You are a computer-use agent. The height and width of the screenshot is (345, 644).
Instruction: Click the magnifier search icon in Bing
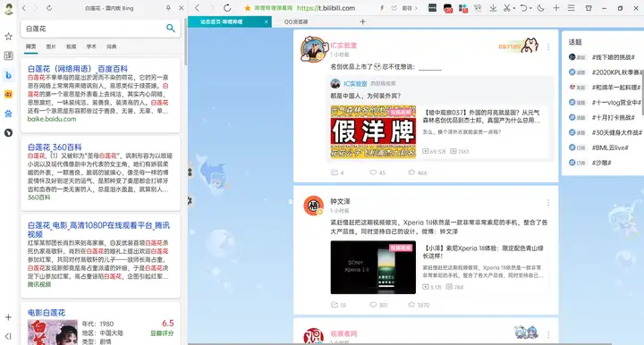pos(171,28)
